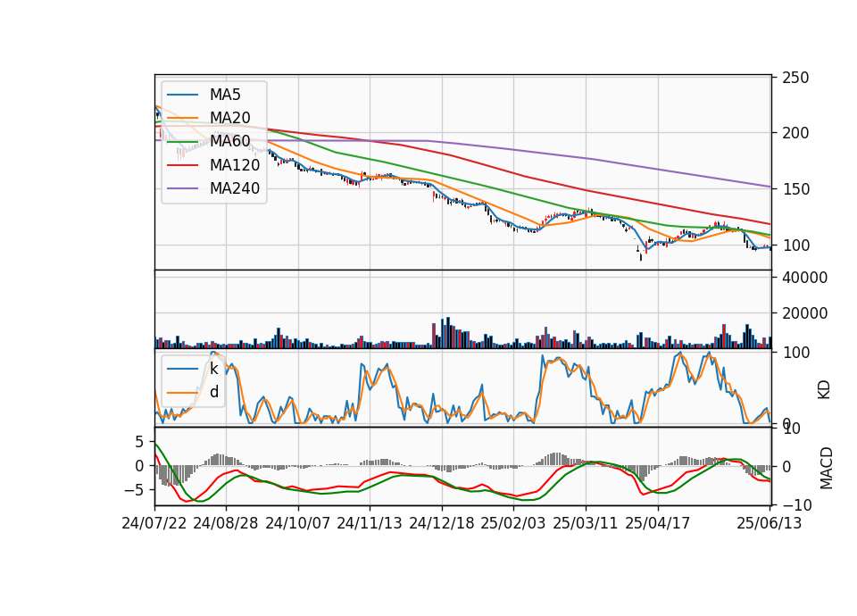Click the 20000 volume axis label
Image resolution: width=857 pixels, height=616 pixels.
(x=804, y=313)
